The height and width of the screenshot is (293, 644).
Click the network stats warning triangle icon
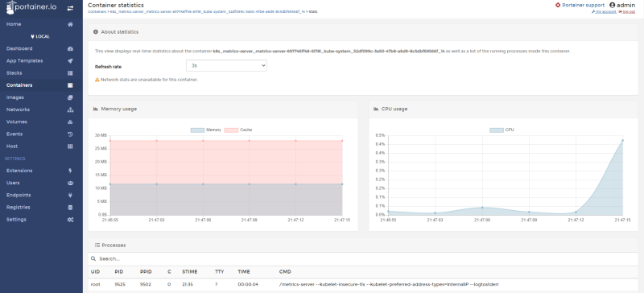click(x=97, y=80)
